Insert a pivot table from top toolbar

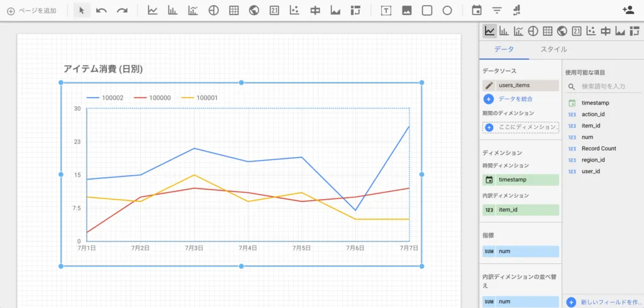(356, 11)
